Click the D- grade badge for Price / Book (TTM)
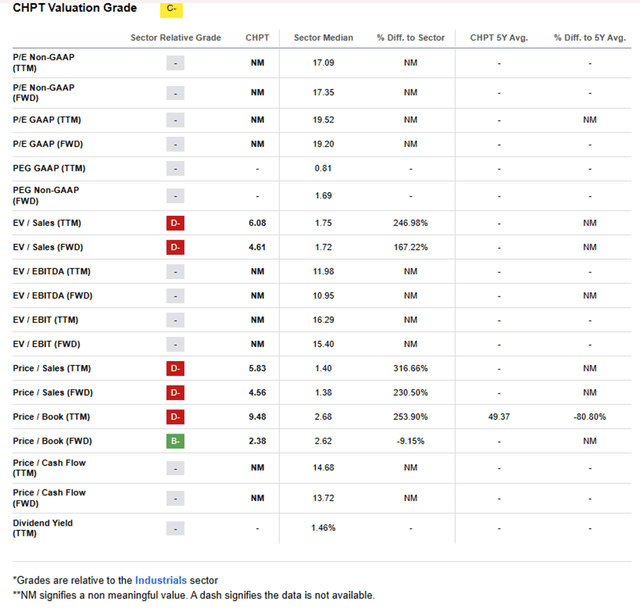 point(175,417)
